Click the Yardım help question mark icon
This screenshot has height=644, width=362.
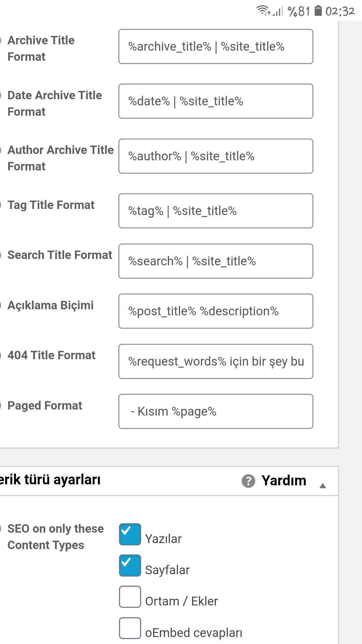pyautogui.click(x=248, y=481)
